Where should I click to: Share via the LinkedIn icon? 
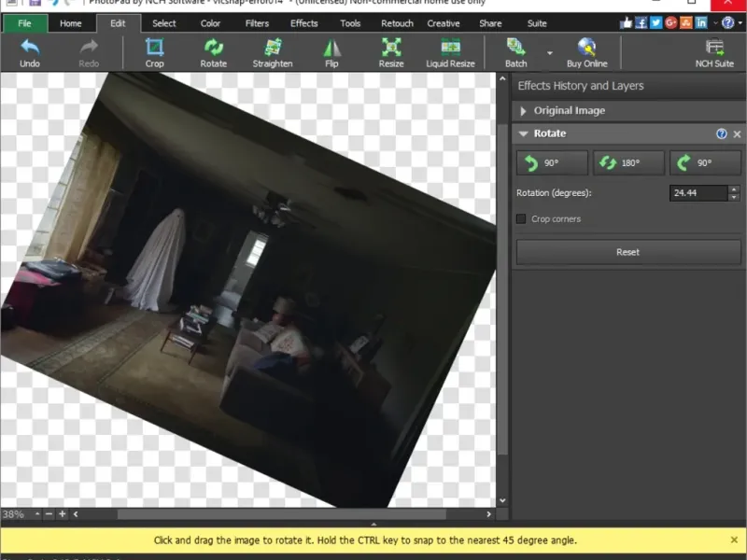click(701, 22)
